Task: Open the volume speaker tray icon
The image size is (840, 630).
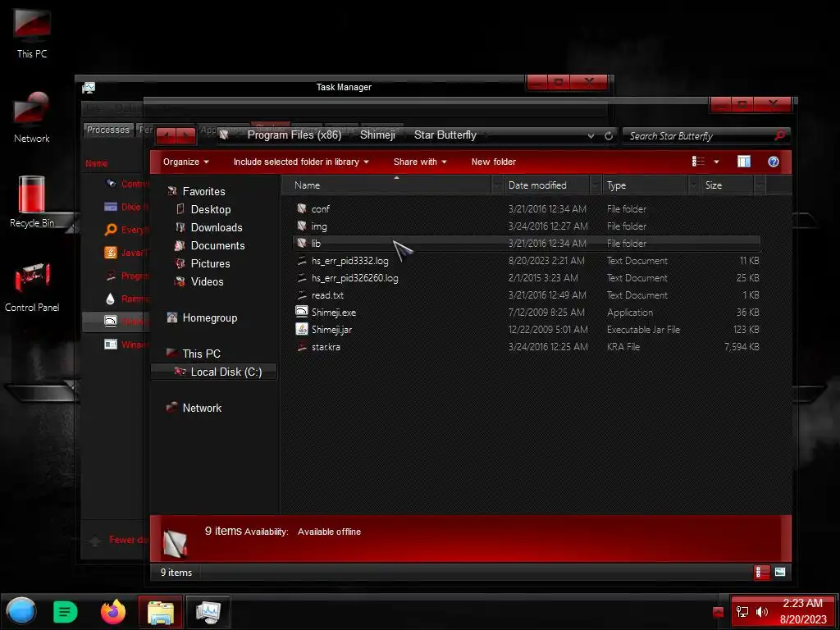Action: pyautogui.click(x=762, y=612)
